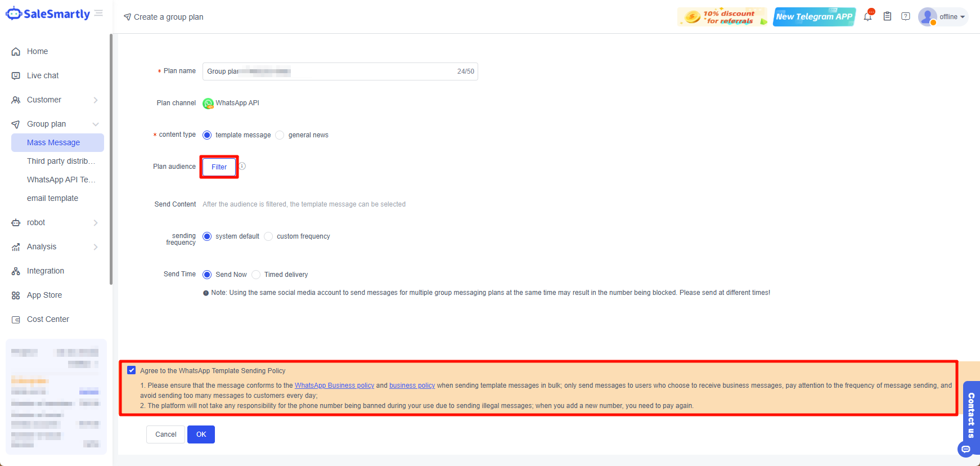Select system default sending frequency
This screenshot has height=466, width=980.
click(207, 236)
